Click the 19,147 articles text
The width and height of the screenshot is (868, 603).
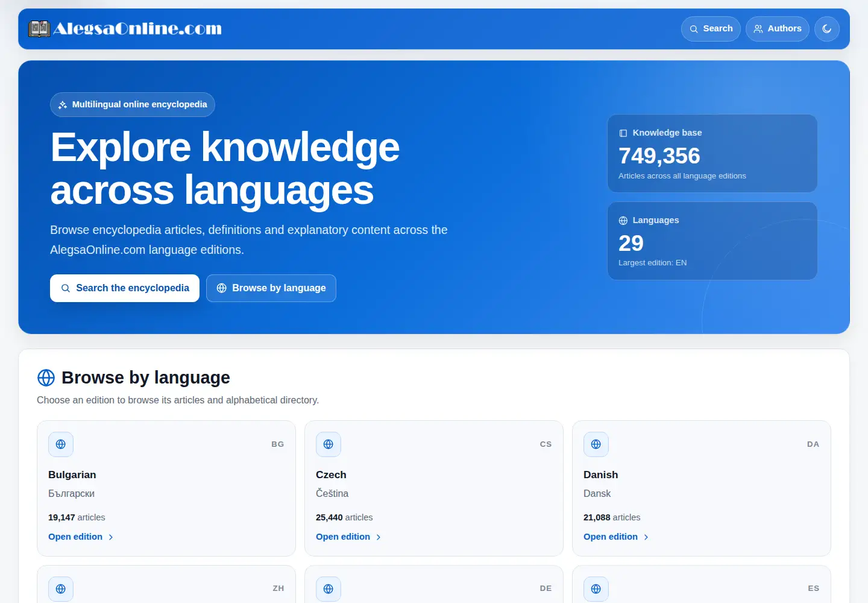pyautogui.click(x=77, y=517)
